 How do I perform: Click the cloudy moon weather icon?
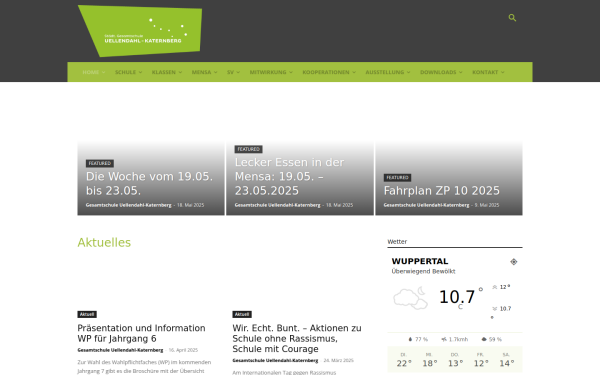tap(410, 298)
